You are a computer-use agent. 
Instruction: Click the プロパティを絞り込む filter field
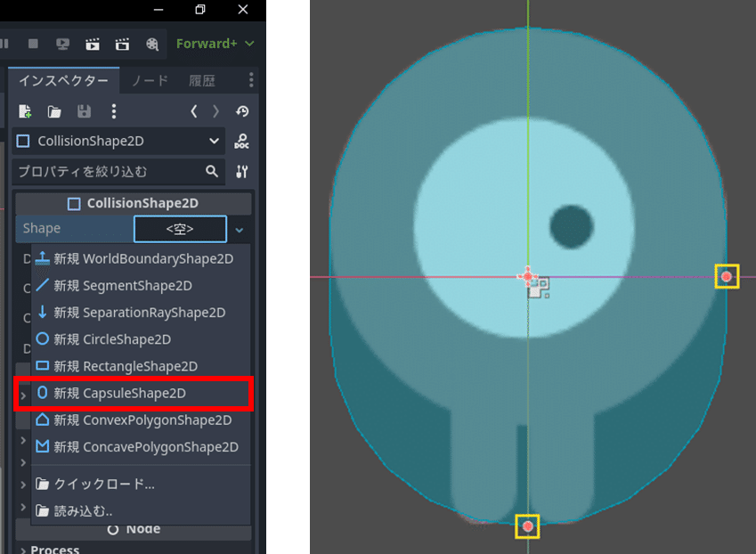tap(118, 171)
